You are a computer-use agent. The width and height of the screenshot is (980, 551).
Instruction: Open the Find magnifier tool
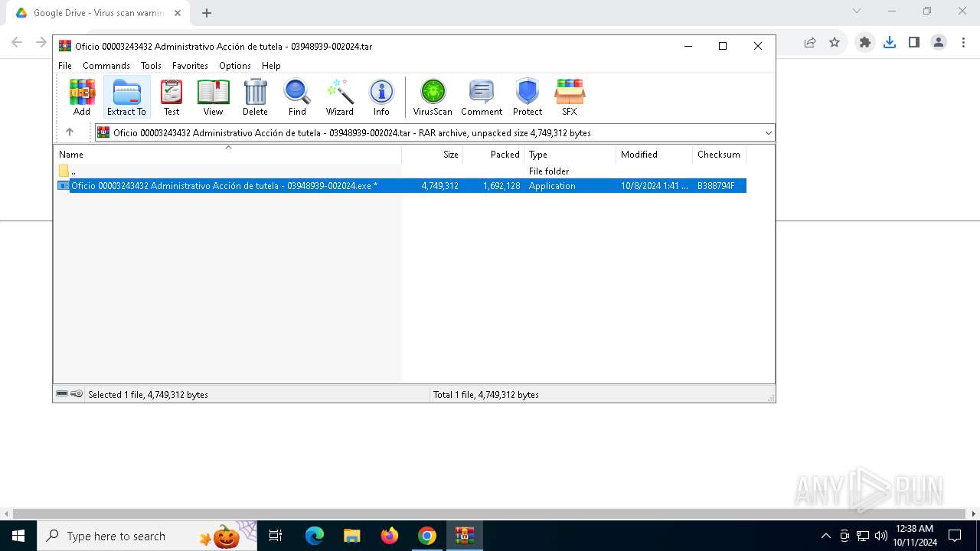(x=297, y=97)
